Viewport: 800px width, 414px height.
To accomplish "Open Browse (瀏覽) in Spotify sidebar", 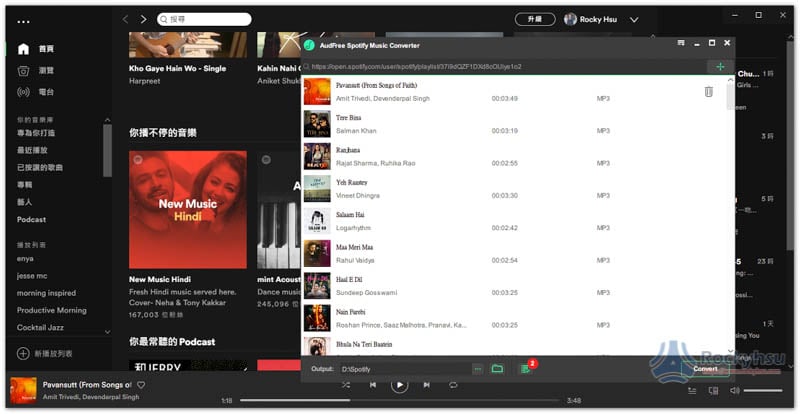I will click(36, 70).
